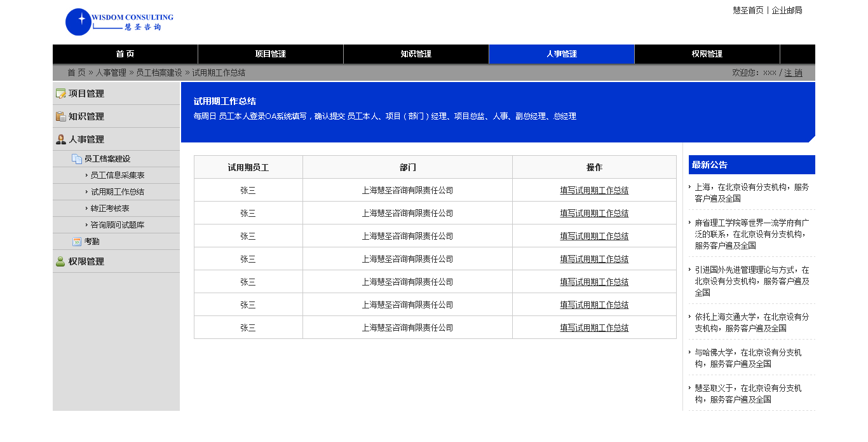Click the 考勤 calendar icon
The width and height of the screenshot is (868, 442).
pyautogui.click(x=77, y=242)
